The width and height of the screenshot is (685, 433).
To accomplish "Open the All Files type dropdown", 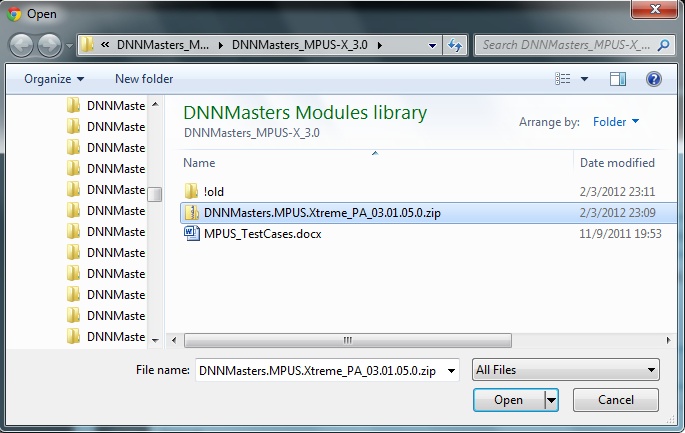I will pyautogui.click(x=566, y=370).
